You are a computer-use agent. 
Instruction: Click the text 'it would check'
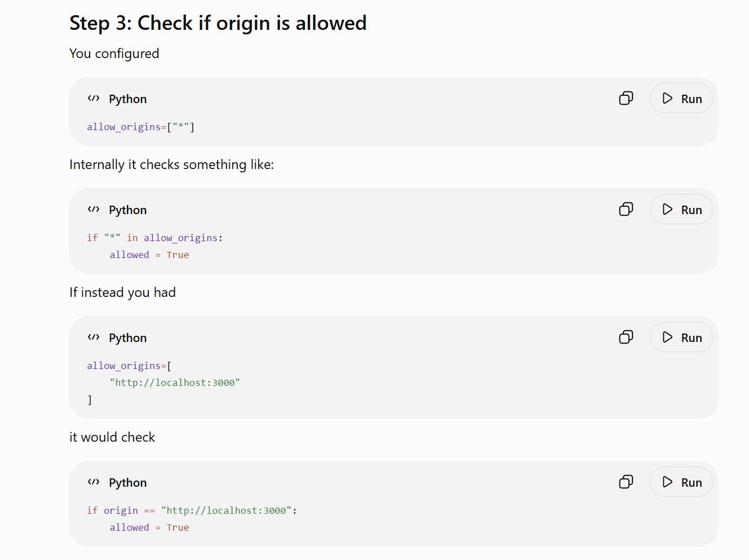coord(112,437)
